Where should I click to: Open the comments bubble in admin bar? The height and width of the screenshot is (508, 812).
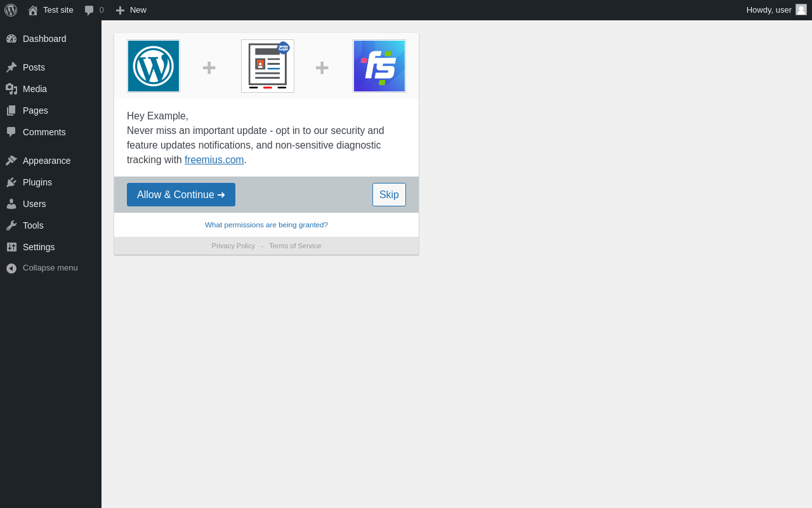coord(89,10)
